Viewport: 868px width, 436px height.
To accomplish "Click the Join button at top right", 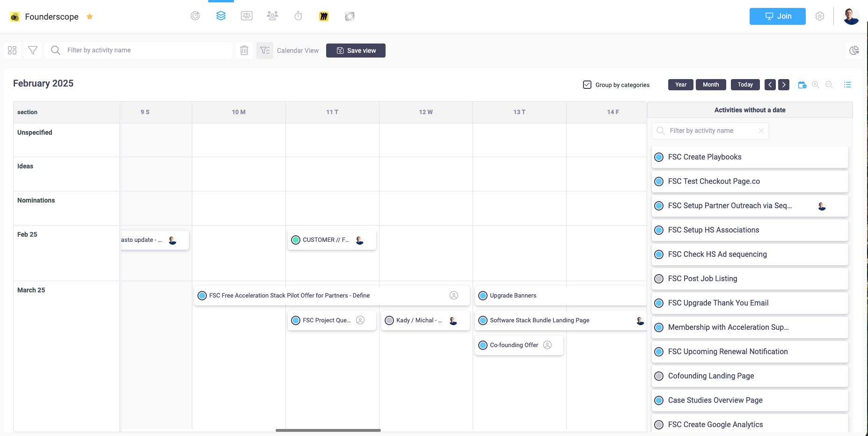I will pyautogui.click(x=777, y=16).
